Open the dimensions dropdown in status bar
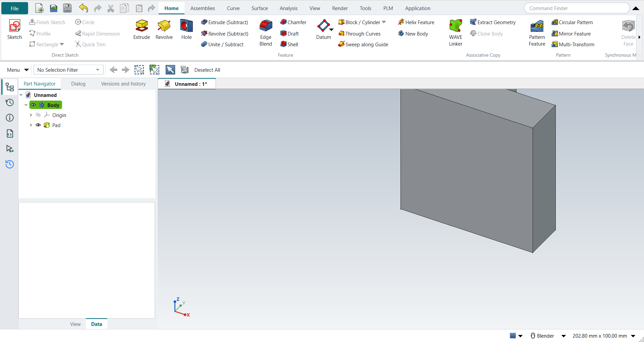Image resolution: width=644 pixels, height=342 pixels. click(633, 336)
